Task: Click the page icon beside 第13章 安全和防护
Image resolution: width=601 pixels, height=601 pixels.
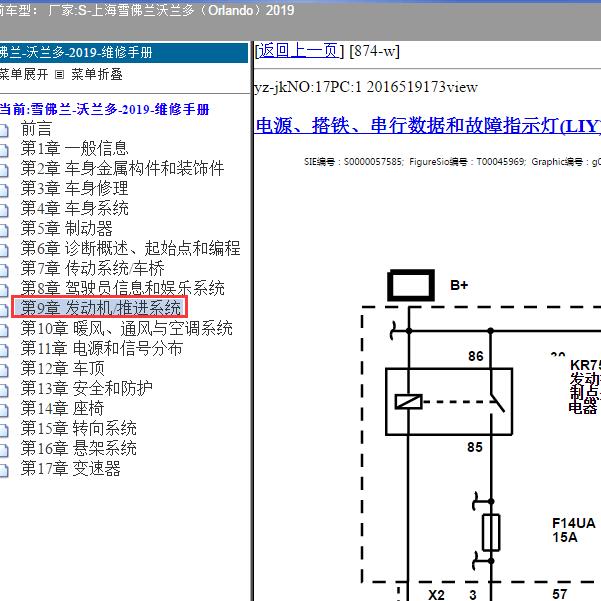Action: tap(4, 390)
